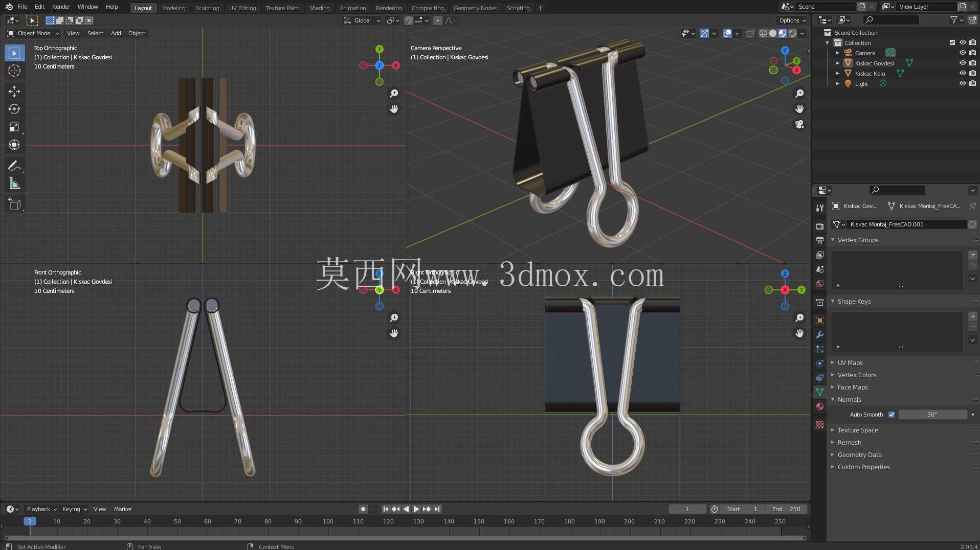The image size is (980, 550).
Task: Open timeline Marker menu
Action: [123, 509]
